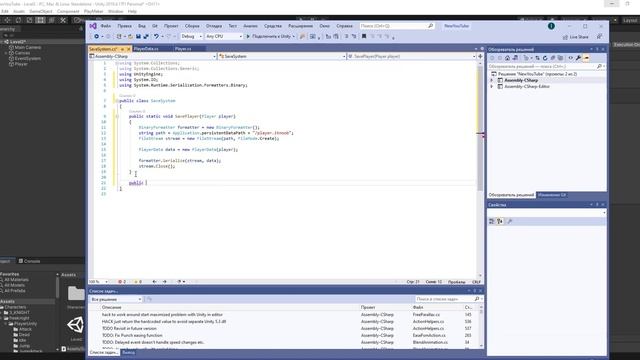Click the Categorized icon in Properties panel

click(x=492, y=221)
